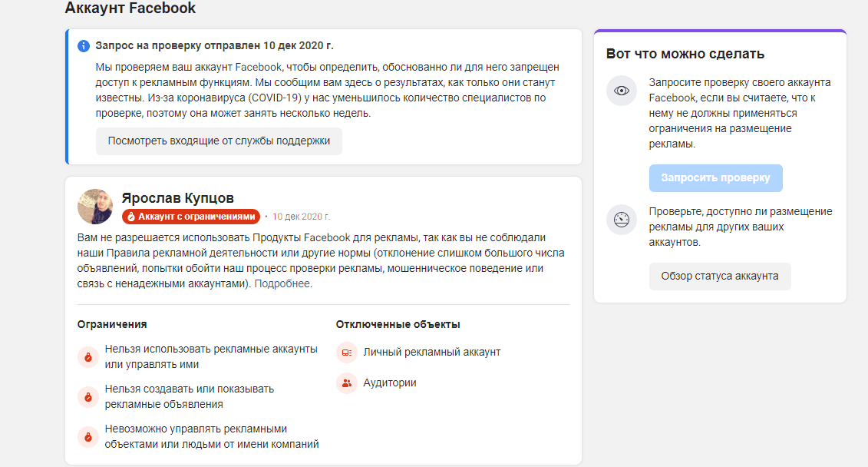Open 'Обзор статуса аккаунта' button
The height and width of the screenshot is (467, 868).
pos(720,276)
